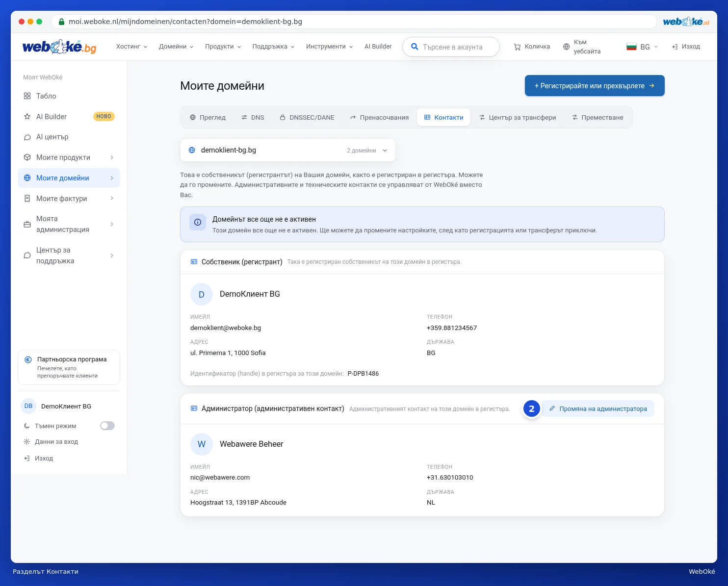Click the Партньорска програма euro icon
728x586 pixels.
click(x=28, y=359)
